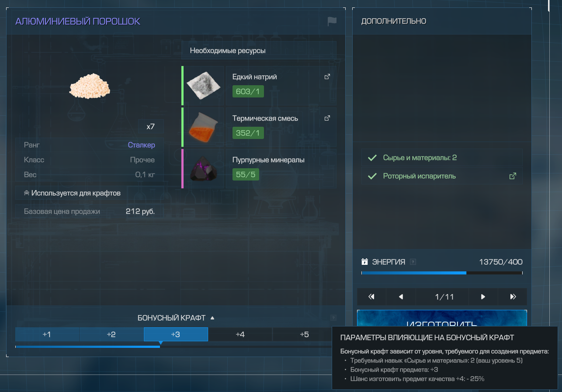Click the Пурпурные минералы item thumbnail
This screenshot has height=392, width=562.
[x=203, y=169]
